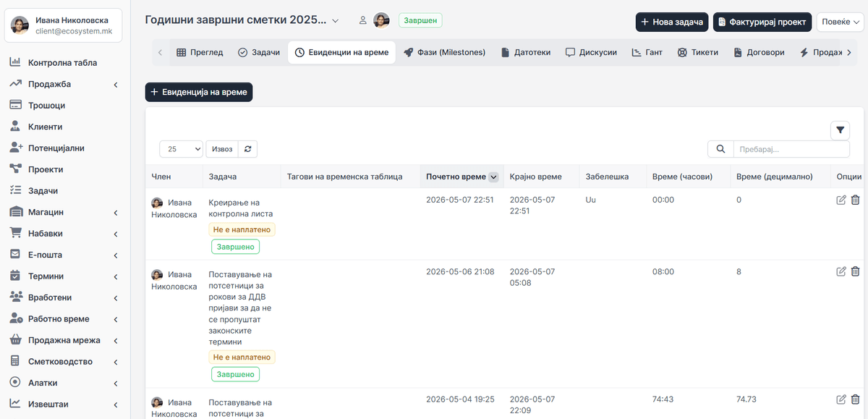Open the Трошоци sidebar item

coord(47,106)
